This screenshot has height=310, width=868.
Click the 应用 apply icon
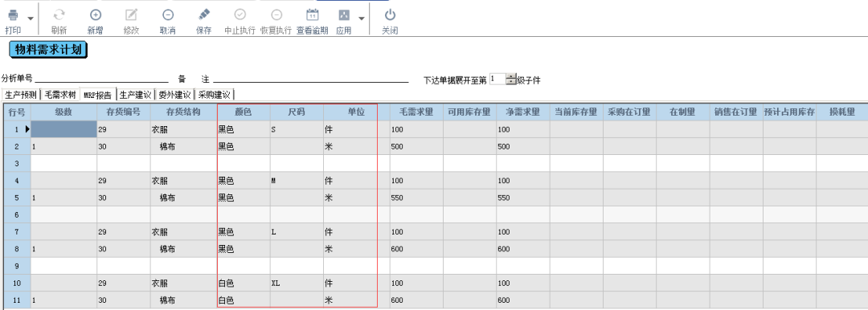coord(344,15)
